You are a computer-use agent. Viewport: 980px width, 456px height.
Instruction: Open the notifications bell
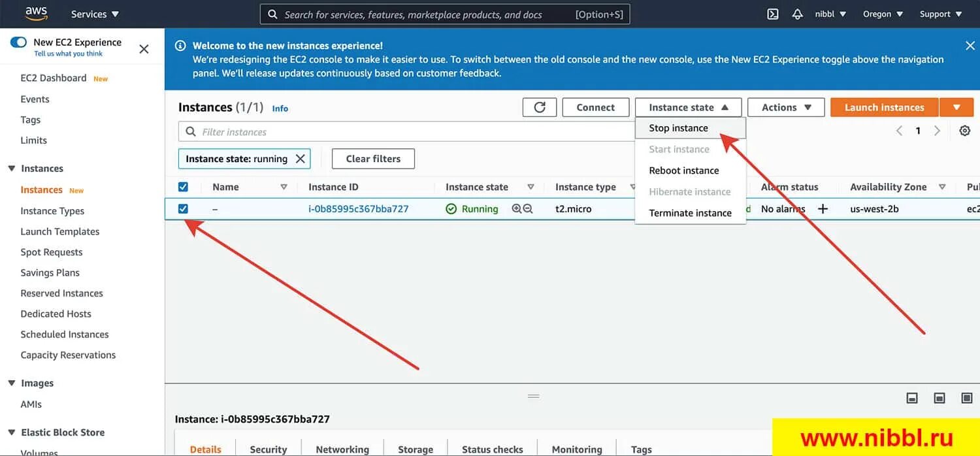point(797,14)
